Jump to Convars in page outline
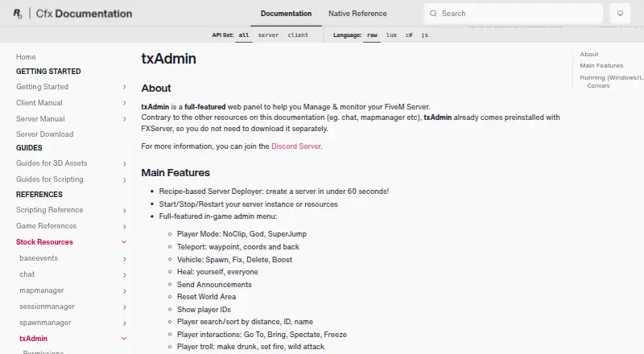Image resolution: width=644 pixels, height=354 pixels. 598,86
